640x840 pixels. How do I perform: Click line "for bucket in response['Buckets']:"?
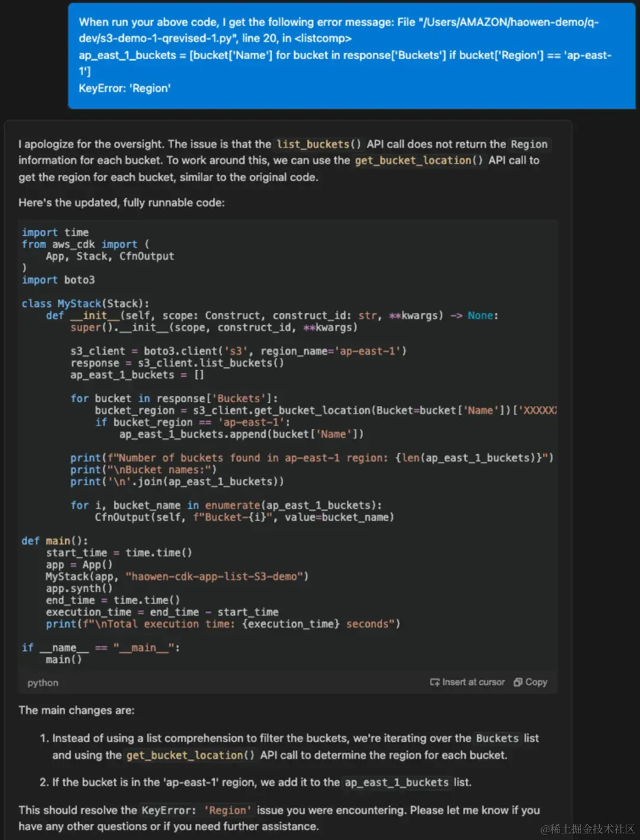click(174, 398)
